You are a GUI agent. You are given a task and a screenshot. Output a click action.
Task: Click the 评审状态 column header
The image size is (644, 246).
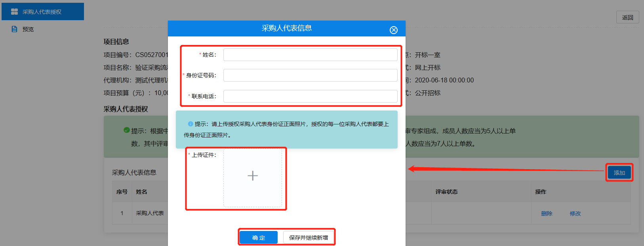(446, 192)
